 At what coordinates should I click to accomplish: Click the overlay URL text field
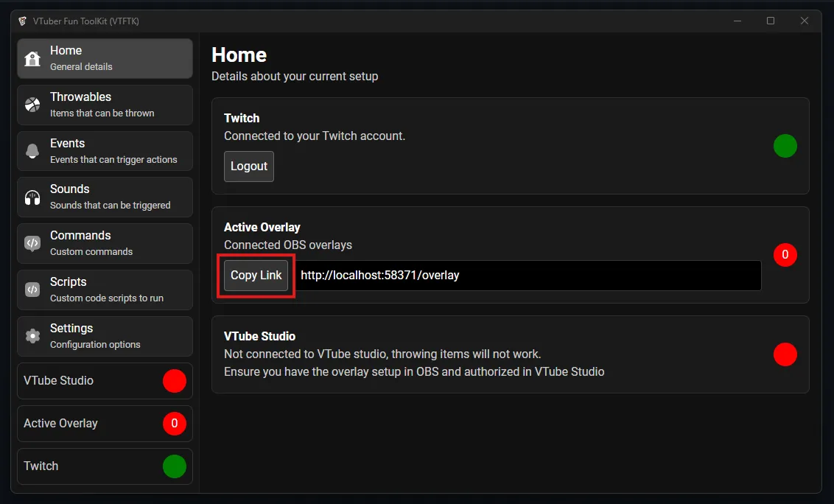[528, 276]
